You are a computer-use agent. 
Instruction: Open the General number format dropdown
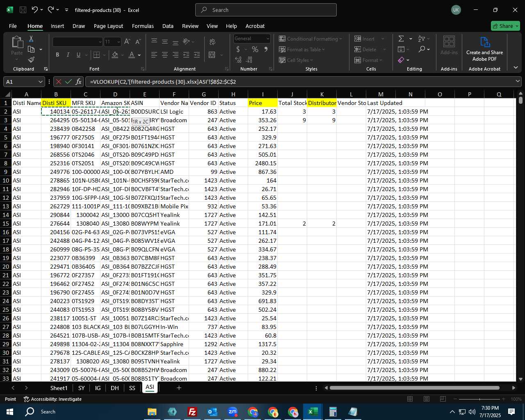(x=268, y=39)
